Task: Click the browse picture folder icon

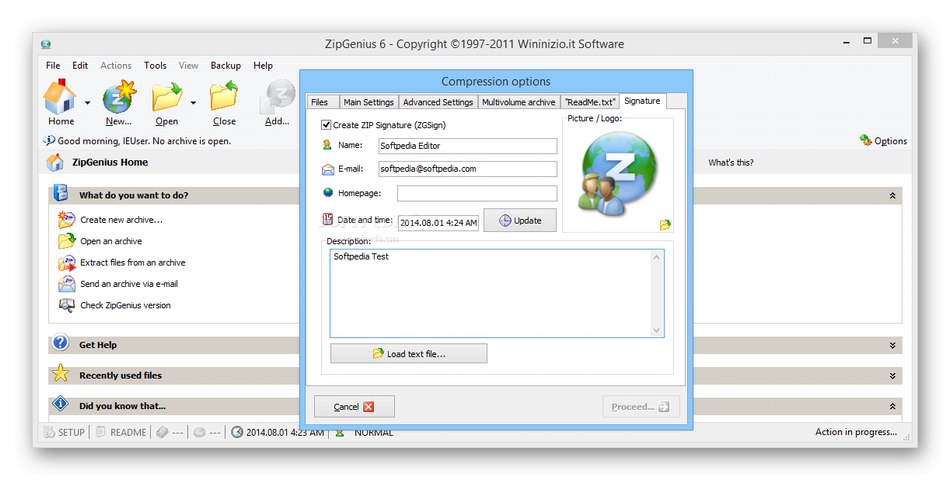Action: (665, 225)
